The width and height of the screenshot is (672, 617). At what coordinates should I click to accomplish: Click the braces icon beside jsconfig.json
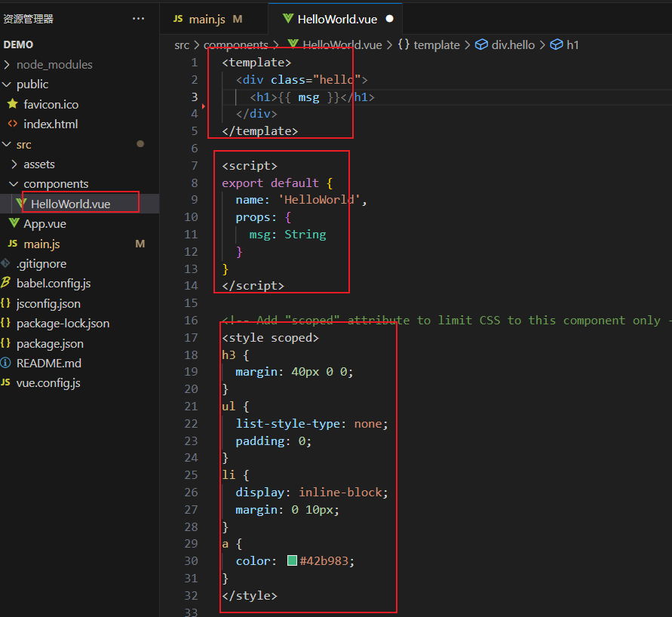point(5,303)
